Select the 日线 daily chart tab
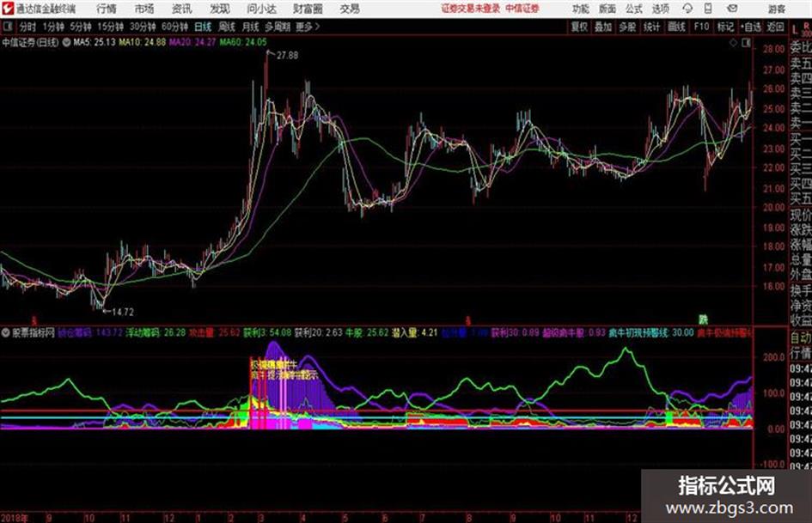The height and width of the screenshot is (523, 812). pos(203,27)
